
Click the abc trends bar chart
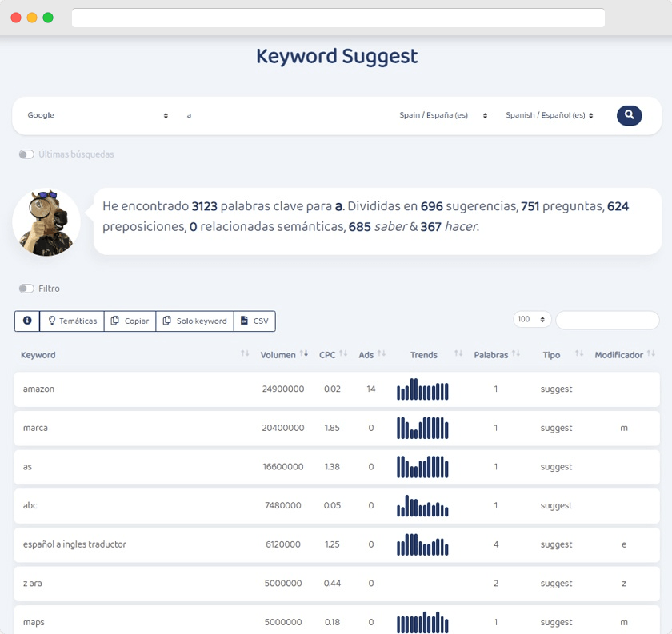coord(422,505)
